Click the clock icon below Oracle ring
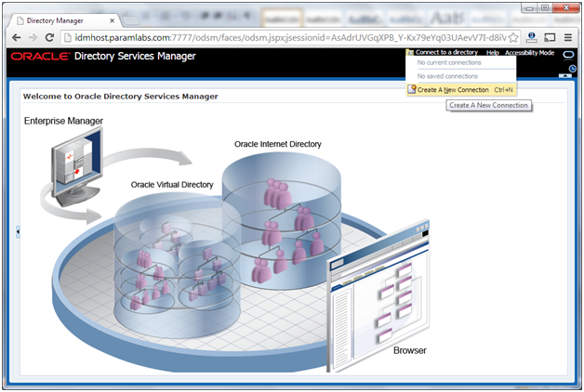Viewport: 584px width, 392px height. pyautogui.click(x=573, y=69)
